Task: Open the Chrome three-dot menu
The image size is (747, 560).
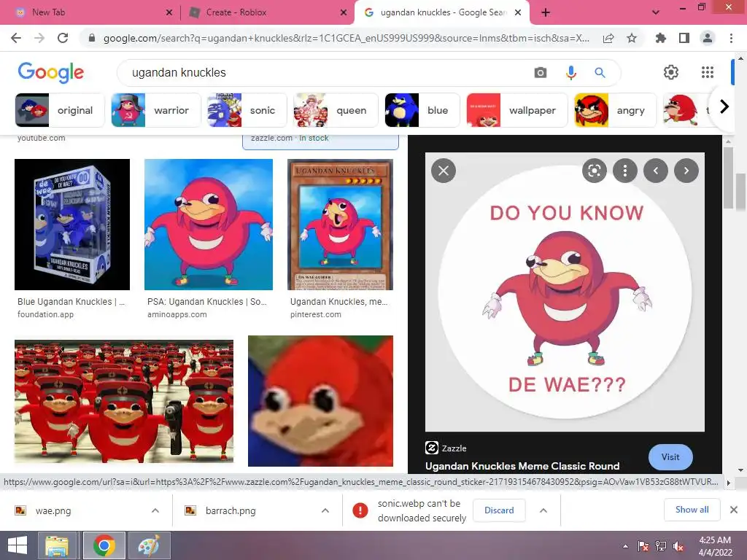Action: [731, 38]
